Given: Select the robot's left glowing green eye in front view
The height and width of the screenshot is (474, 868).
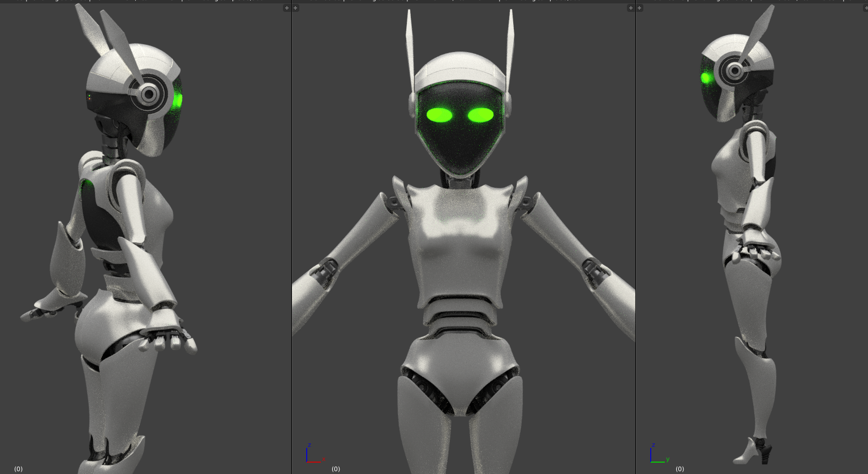Looking at the screenshot, I should 439,116.
